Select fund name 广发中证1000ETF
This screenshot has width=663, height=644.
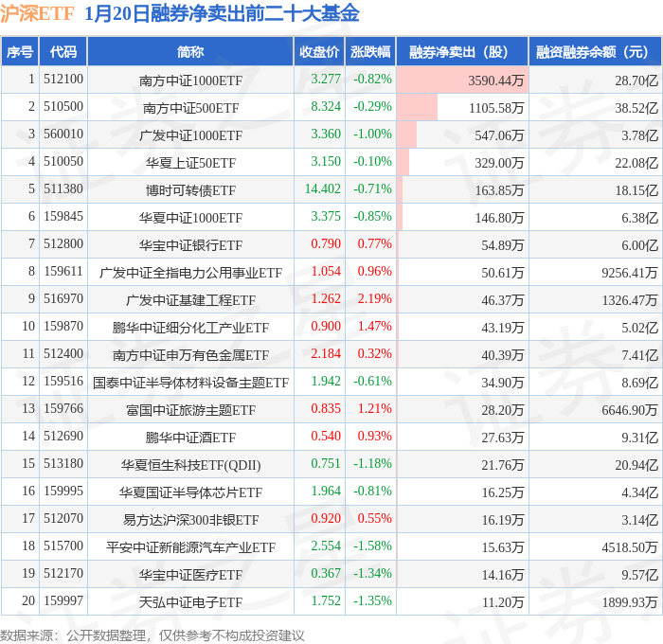click(190, 135)
